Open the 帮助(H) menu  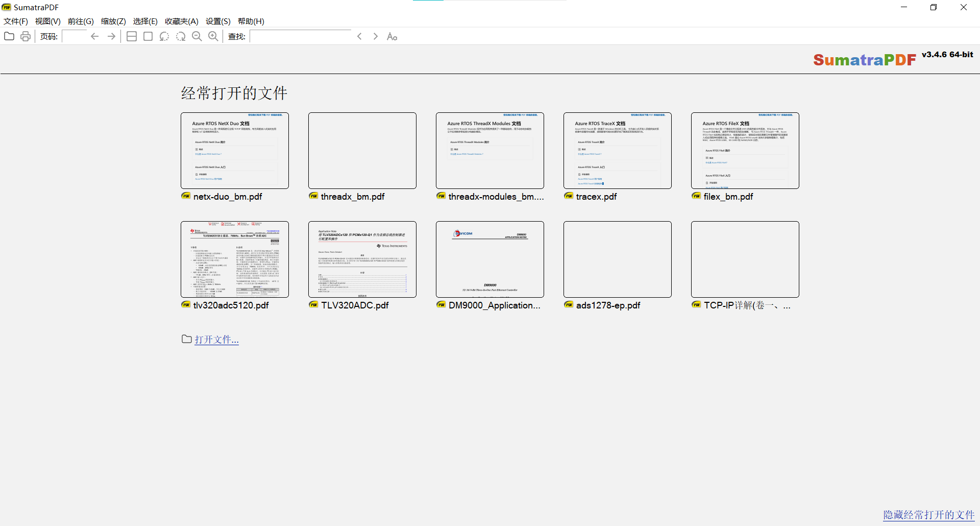251,21
